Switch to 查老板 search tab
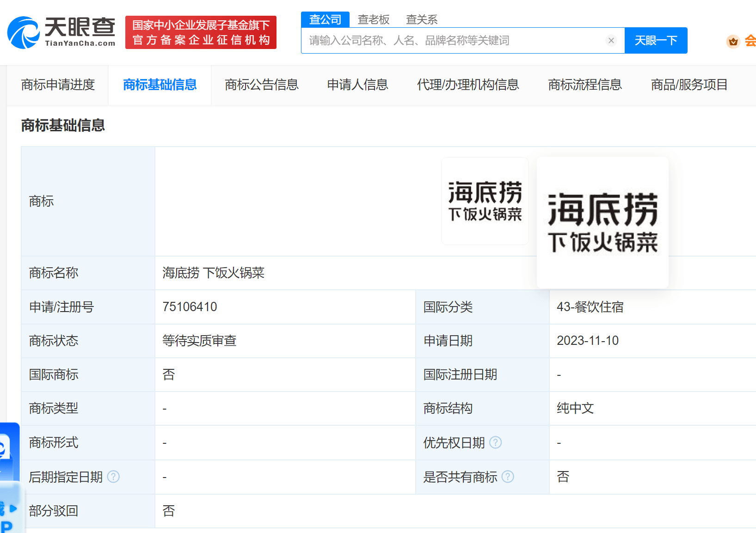Viewport: 756px width, 533px height. 374,19
